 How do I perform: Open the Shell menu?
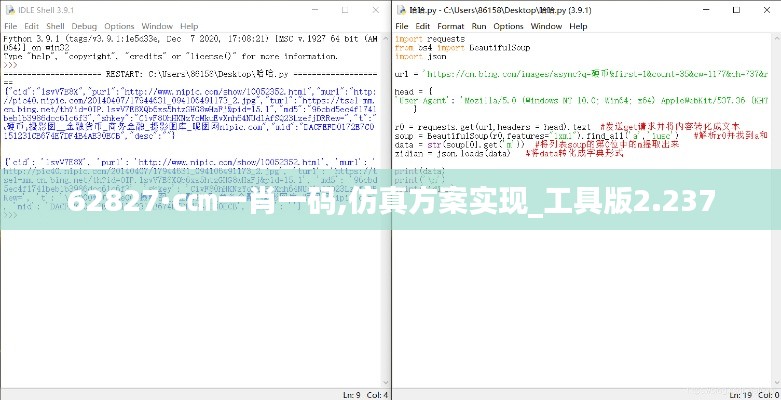pos(56,26)
